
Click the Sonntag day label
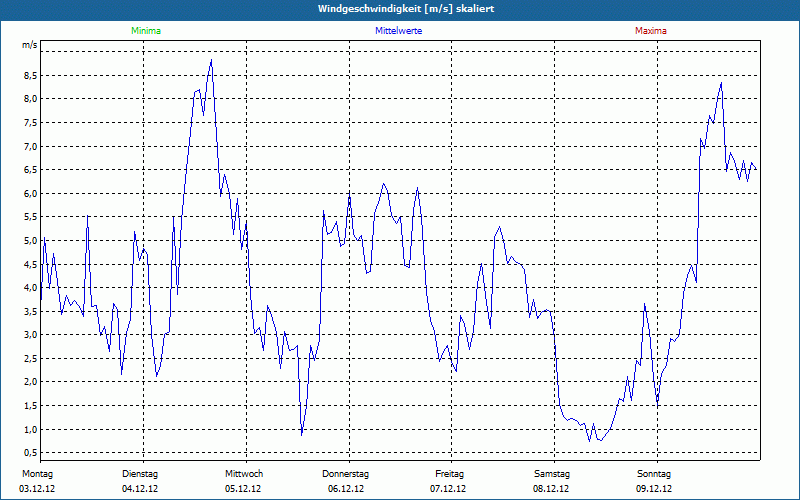pyautogui.click(x=654, y=474)
